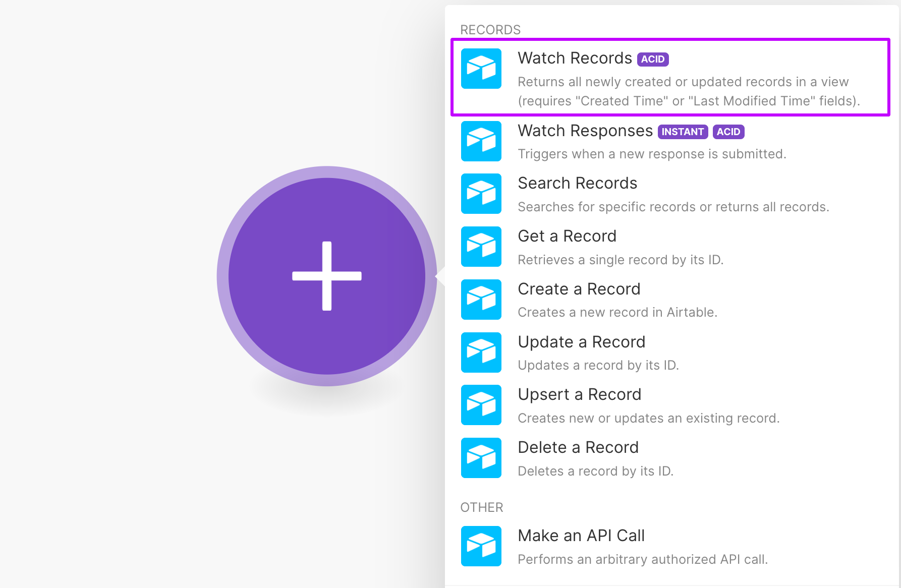The image size is (901, 588).
Task: Click 'Creates new or updates an existing record.'
Action: pyautogui.click(x=649, y=418)
